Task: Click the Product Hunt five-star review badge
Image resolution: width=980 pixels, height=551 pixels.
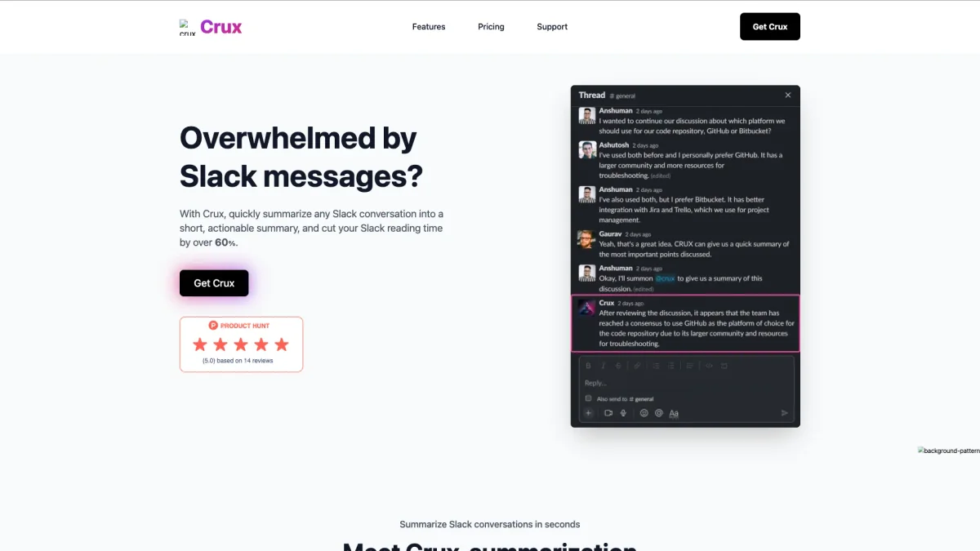Action: pos(242,344)
